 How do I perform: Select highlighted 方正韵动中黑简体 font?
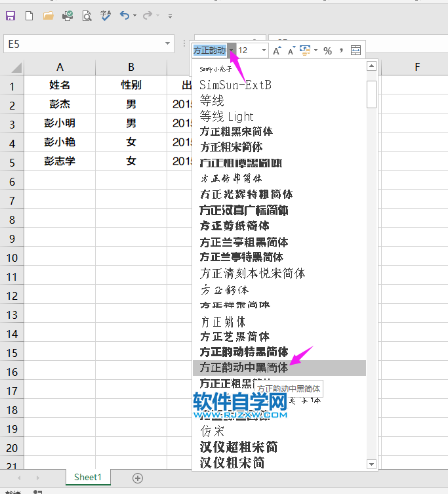pos(279,367)
